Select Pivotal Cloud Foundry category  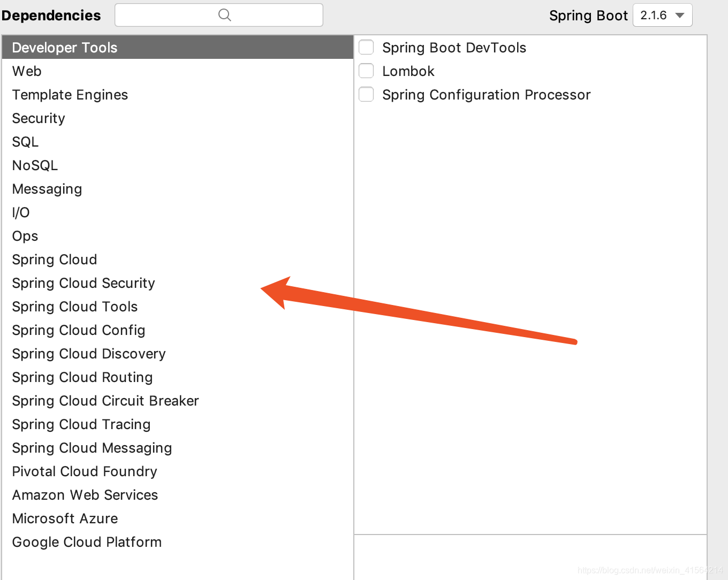(178, 471)
